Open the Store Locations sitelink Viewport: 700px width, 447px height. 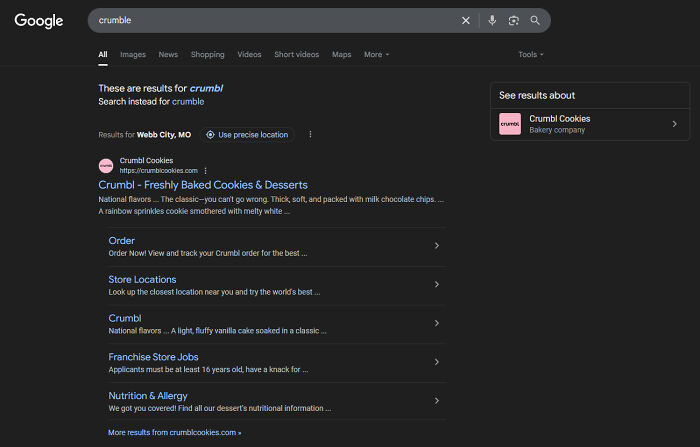tap(142, 280)
